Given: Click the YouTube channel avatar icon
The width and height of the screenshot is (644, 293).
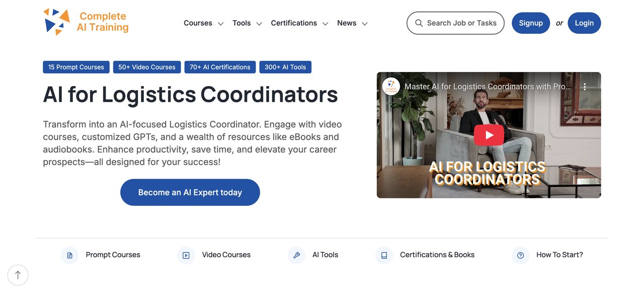Looking at the screenshot, I should point(391,87).
